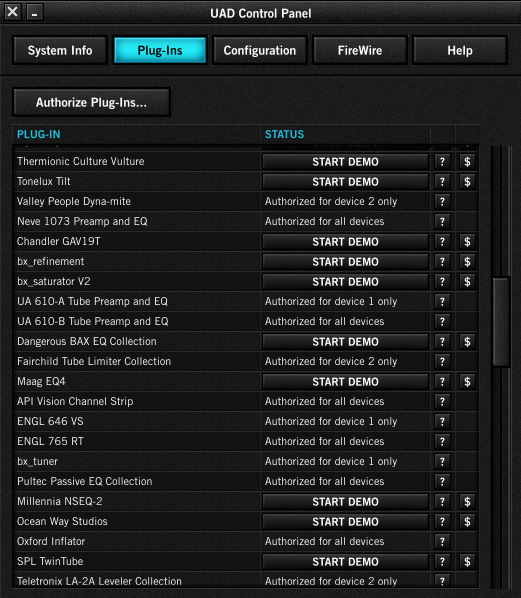This screenshot has height=598, width=521.
Task: Open the Configuration tab
Action: pyautogui.click(x=260, y=50)
